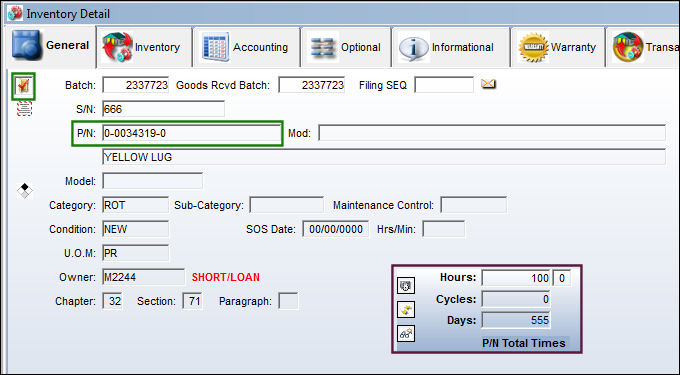Click the Maintenance Control field

point(474,205)
